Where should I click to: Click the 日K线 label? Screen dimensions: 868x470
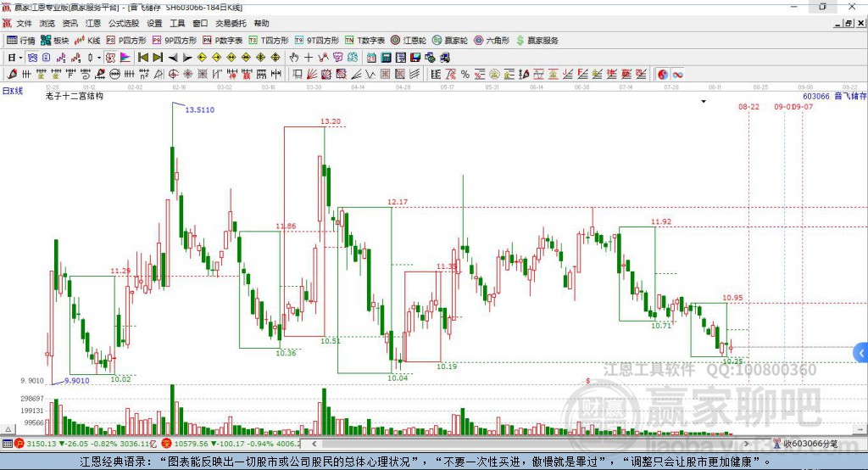pyautogui.click(x=13, y=91)
